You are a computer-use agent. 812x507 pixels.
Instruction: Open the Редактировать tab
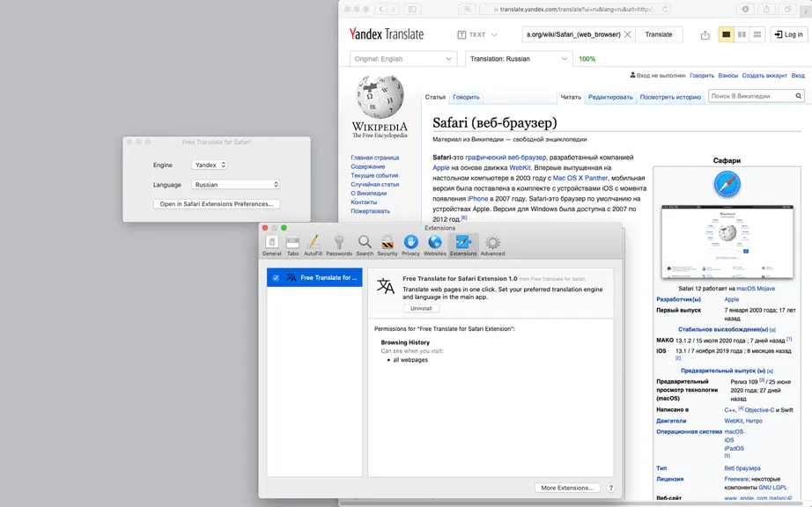(610, 97)
